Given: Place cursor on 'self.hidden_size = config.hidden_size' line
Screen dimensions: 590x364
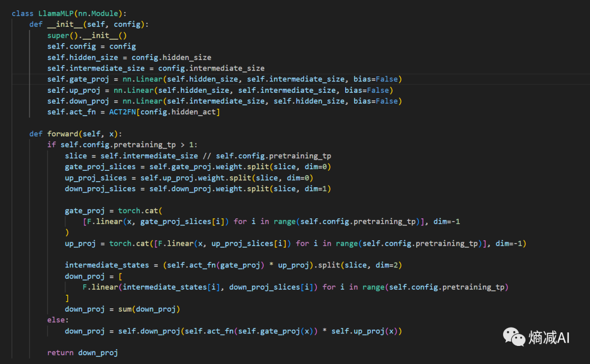Looking at the screenshot, I should click(x=129, y=57).
